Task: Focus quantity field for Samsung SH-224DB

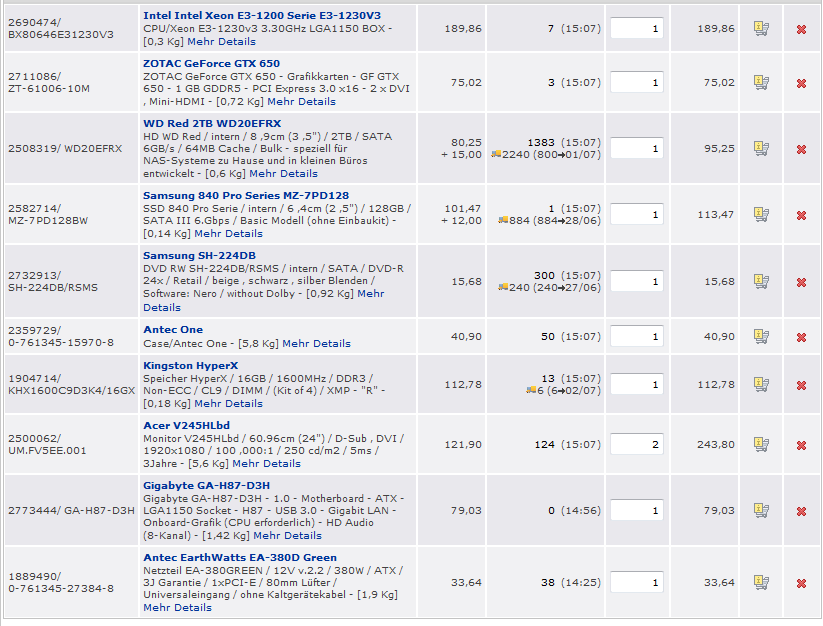Action: (637, 281)
